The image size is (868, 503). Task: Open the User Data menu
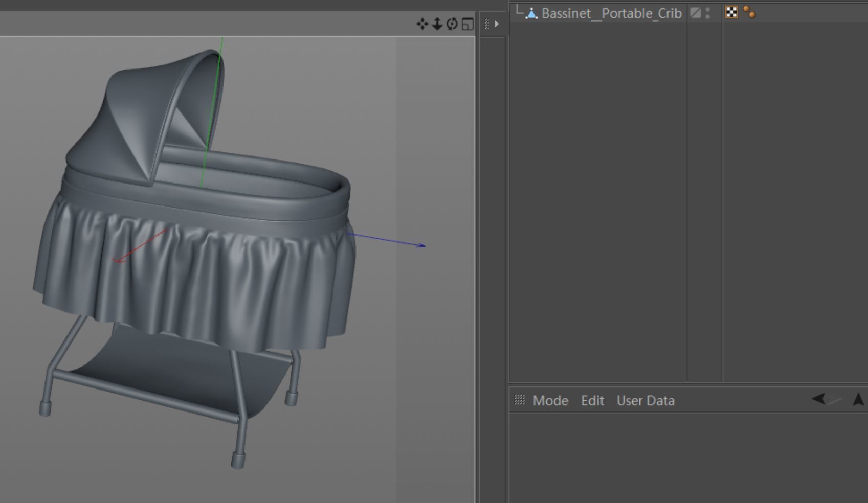click(x=646, y=400)
